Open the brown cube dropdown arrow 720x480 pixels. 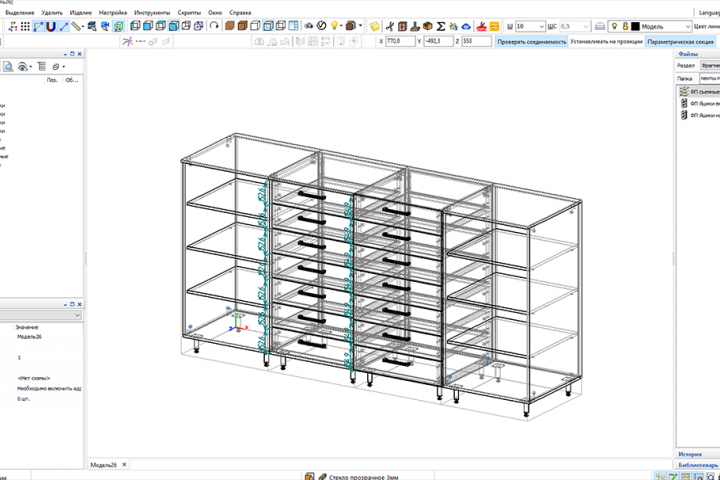coord(360,26)
